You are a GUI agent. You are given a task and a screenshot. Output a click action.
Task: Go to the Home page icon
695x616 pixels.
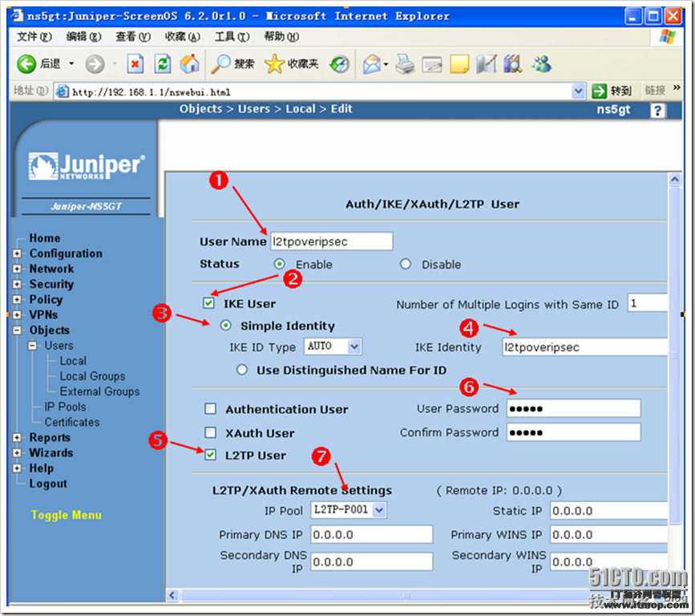point(190,64)
